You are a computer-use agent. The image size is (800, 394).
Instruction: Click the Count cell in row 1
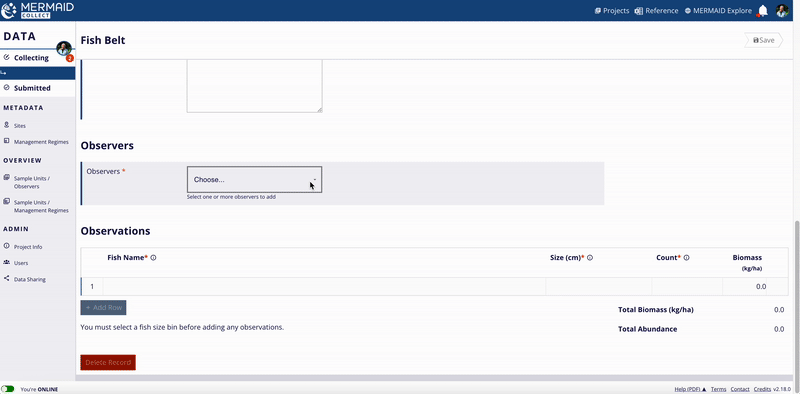[687, 286]
